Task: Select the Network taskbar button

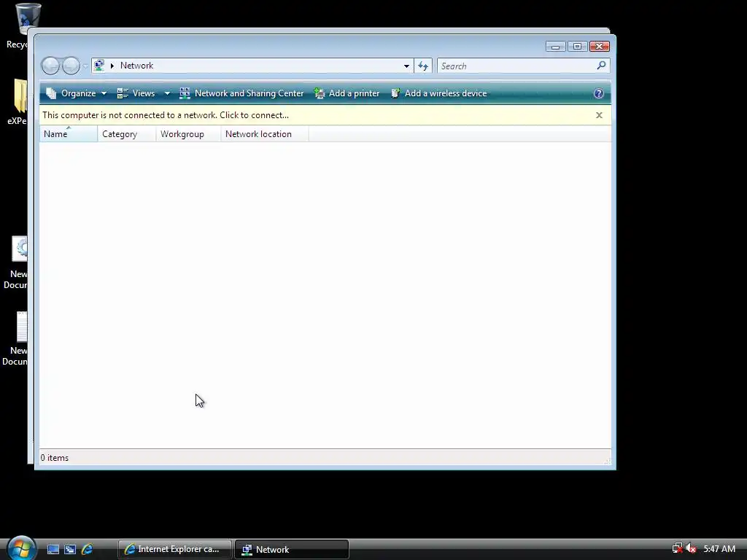Action: click(292, 549)
